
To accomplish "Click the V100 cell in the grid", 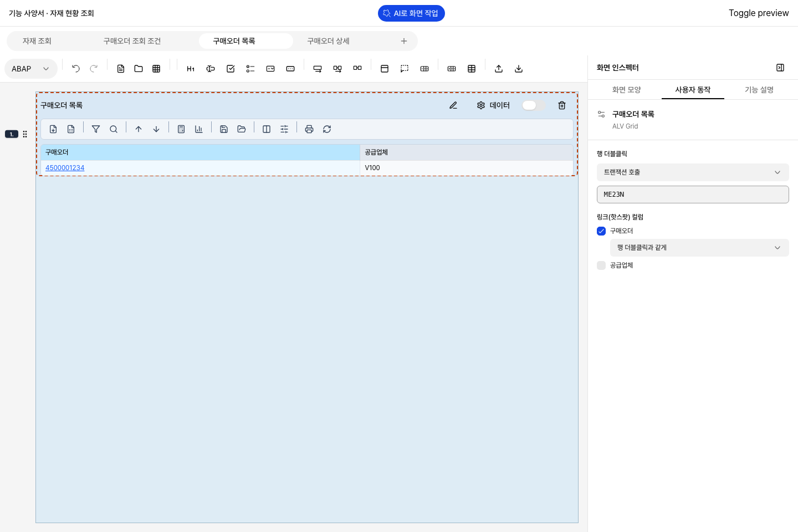I will coord(467,168).
